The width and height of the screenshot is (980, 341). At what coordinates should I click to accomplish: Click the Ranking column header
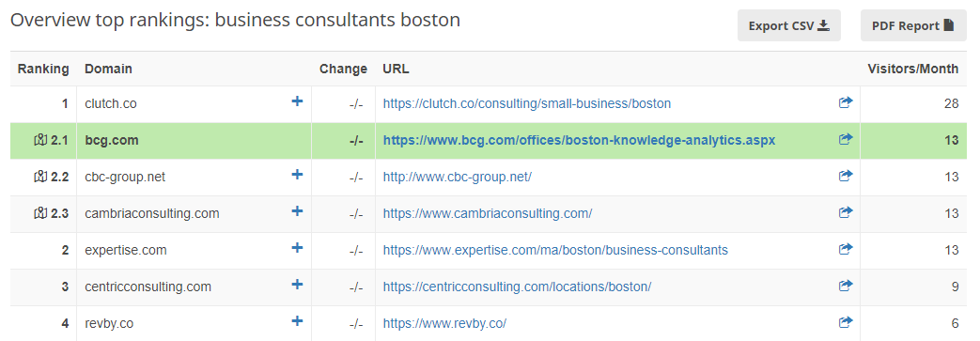(43, 69)
